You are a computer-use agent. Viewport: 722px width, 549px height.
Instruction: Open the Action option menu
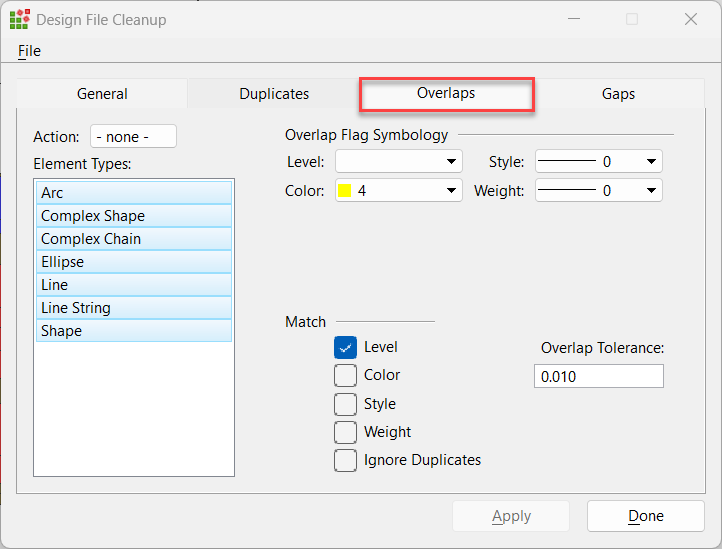(x=133, y=137)
